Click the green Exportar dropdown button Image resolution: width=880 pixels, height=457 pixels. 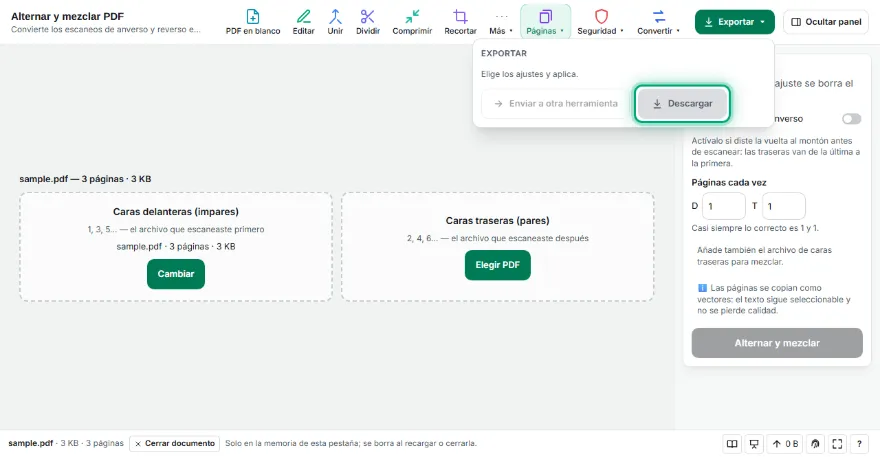click(x=734, y=22)
